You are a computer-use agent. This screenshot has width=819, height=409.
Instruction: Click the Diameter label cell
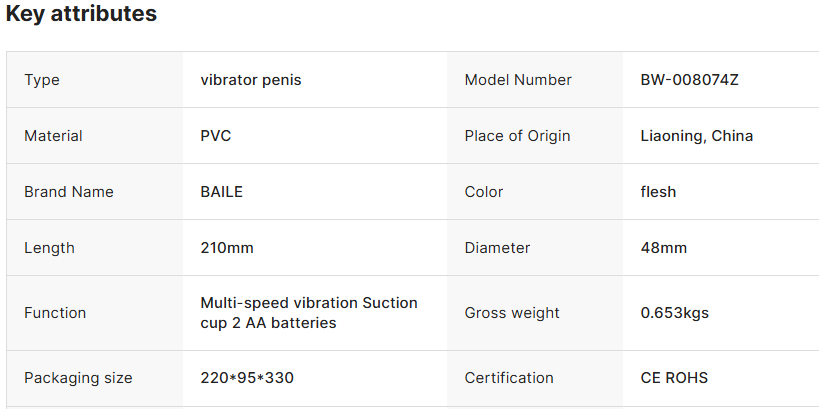497,248
